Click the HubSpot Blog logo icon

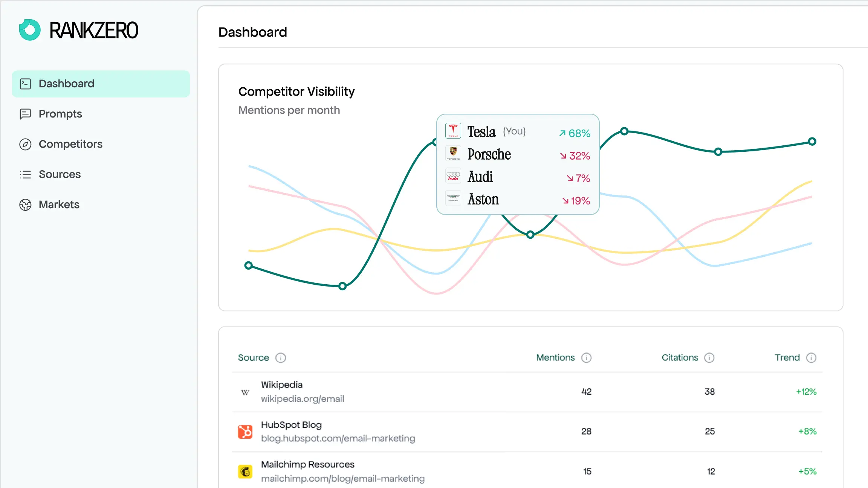point(245,432)
